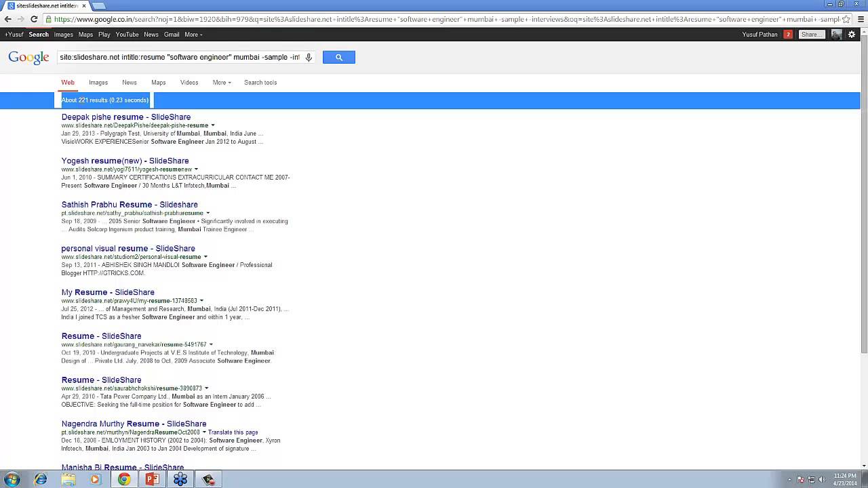868x488 pixels.
Task: Reload the page with the refresh icon
Action: 34,19
